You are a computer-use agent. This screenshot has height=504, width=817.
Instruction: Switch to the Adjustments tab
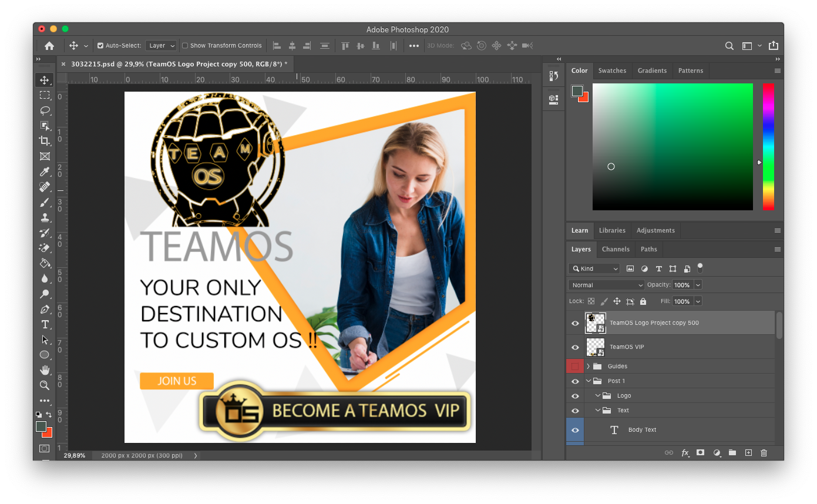coord(655,230)
